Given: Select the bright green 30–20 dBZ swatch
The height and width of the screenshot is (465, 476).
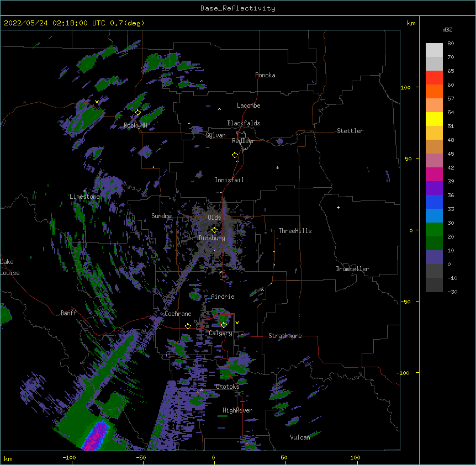Looking at the screenshot, I should tap(434, 230).
